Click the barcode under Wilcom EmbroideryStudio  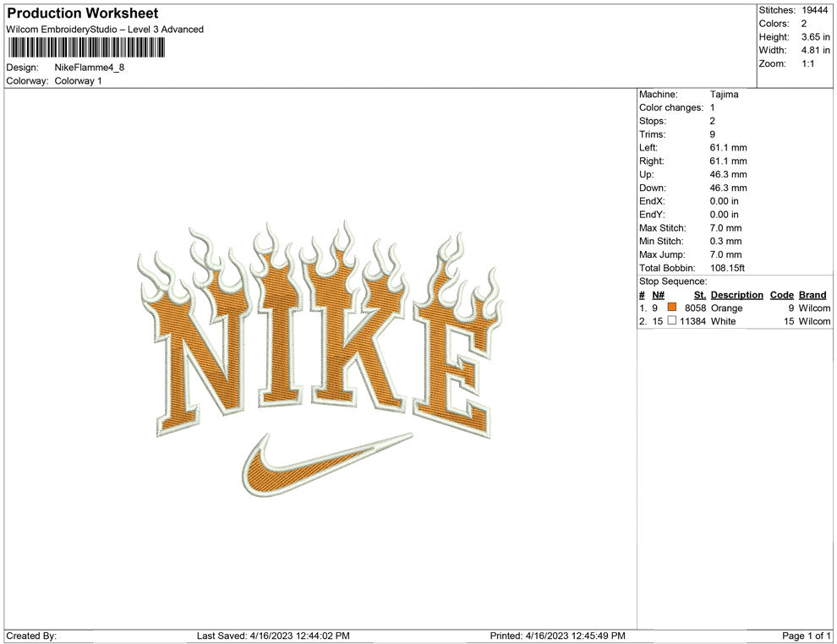(86, 47)
